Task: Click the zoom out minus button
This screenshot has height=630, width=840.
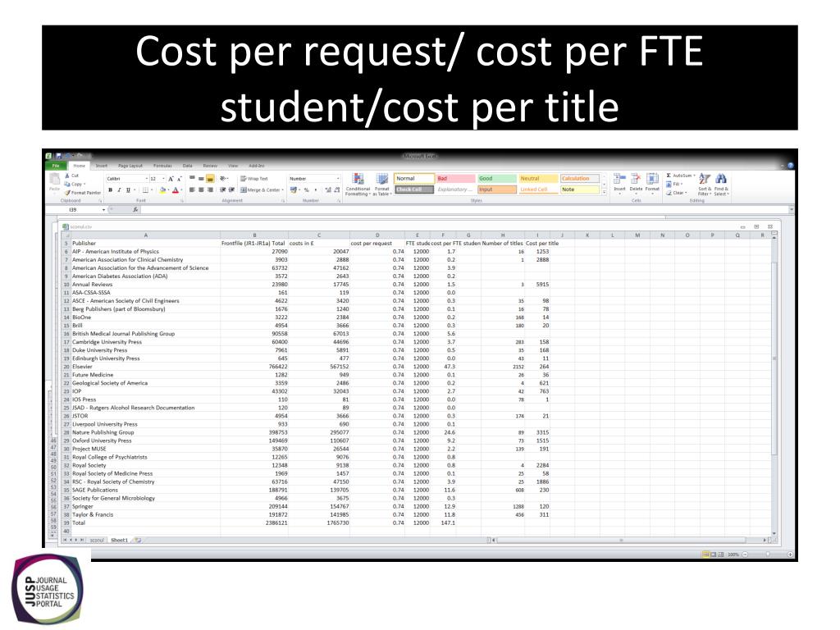Action: (x=745, y=555)
